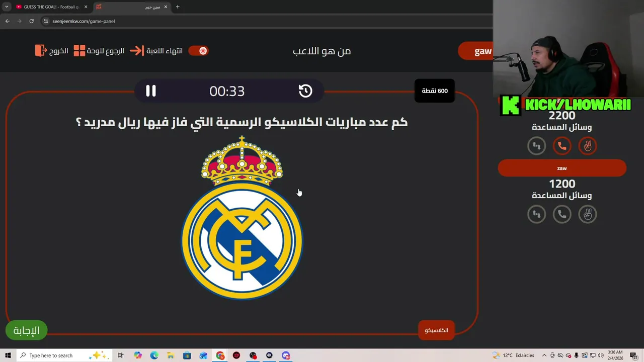
Task: Open Outlook from the taskbar
Action: (x=203, y=355)
